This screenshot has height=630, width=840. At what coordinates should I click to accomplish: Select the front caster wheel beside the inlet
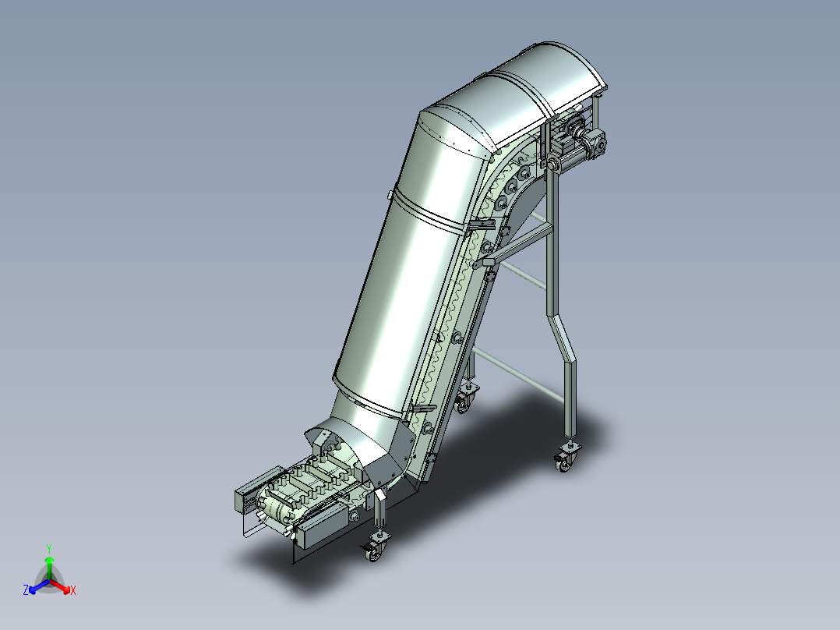tap(373, 552)
